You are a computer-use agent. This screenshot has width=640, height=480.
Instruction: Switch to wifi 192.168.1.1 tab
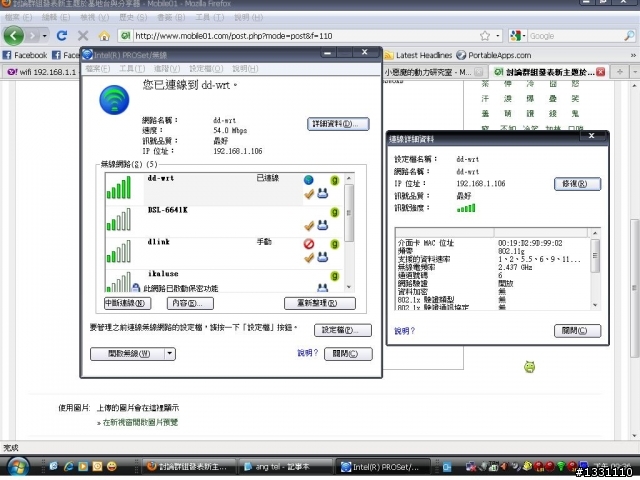coord(41,72)
